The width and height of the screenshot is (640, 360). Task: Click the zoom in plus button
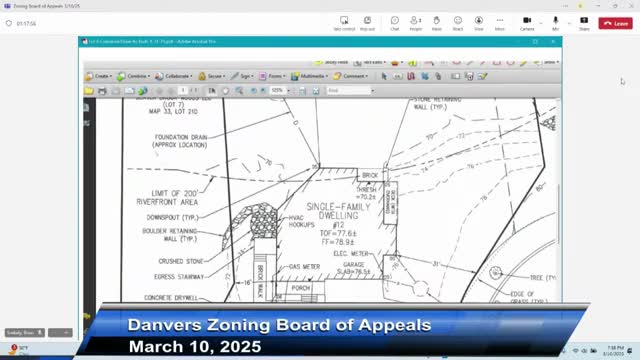tap(263, 91)
